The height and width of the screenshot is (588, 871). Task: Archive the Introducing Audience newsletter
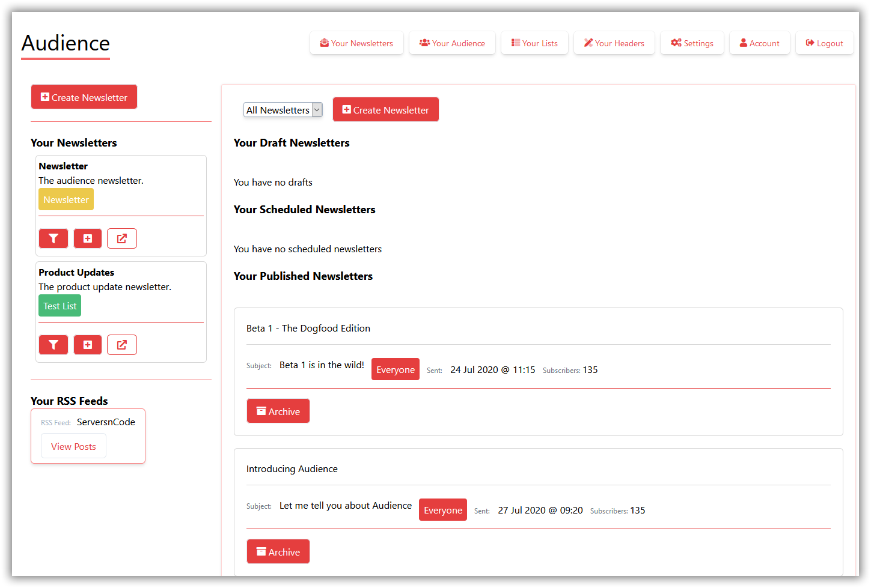[x=278, y=551]
